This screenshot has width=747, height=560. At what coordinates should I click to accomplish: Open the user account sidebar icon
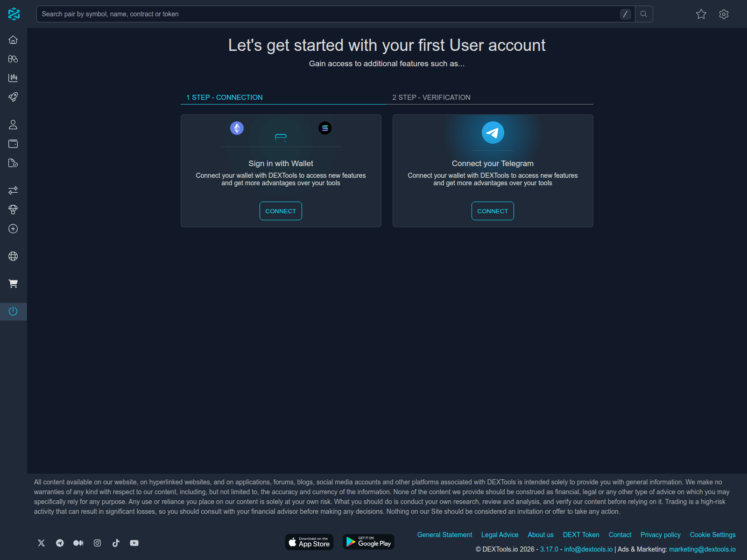click(x=13, y=125)
